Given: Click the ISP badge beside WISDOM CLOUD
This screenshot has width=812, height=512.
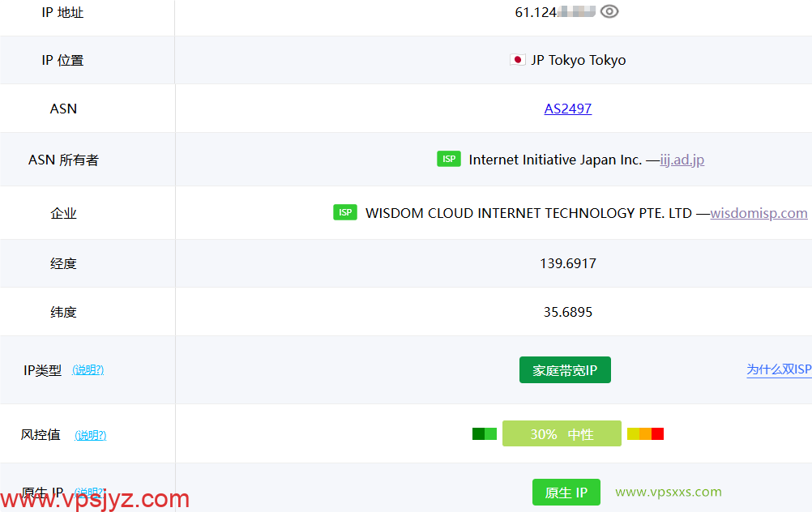Looking at the screenshot, I should pyautogui.click(x=345, y=212).
